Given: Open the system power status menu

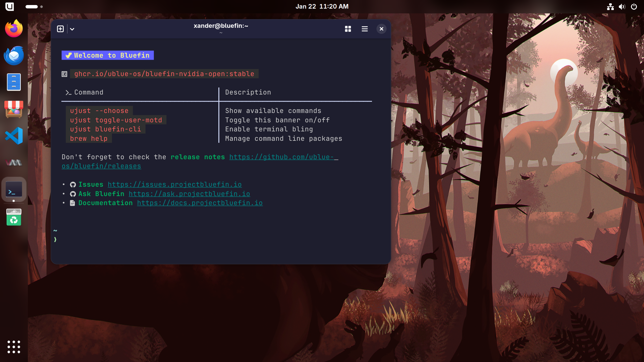Looking at the screenshot, I should tap(634, 6).
